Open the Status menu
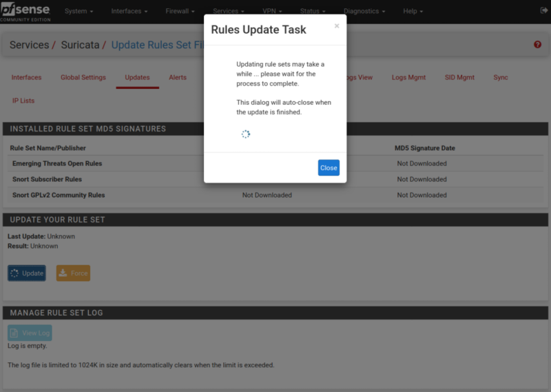Viewport: 551px width, 392px height. click(x=313, y=11)
